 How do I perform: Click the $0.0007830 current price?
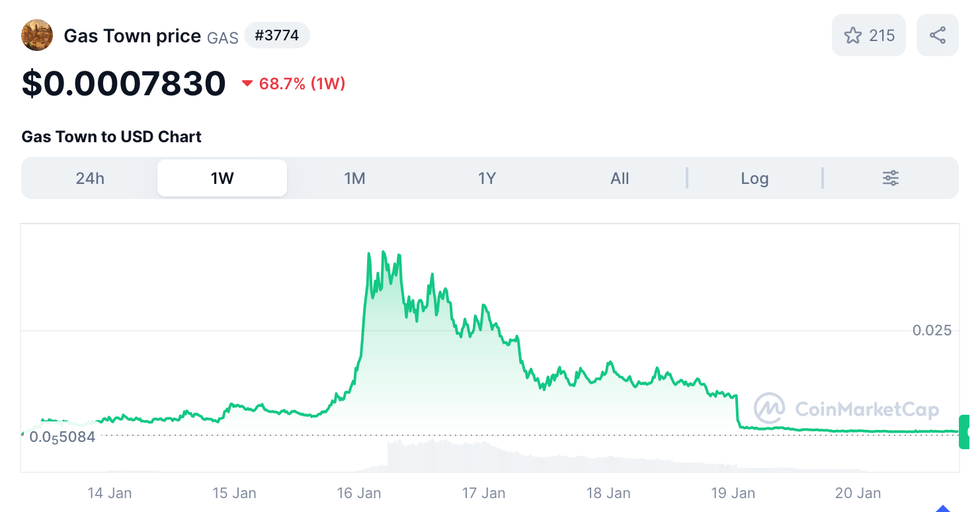(124, 84)
